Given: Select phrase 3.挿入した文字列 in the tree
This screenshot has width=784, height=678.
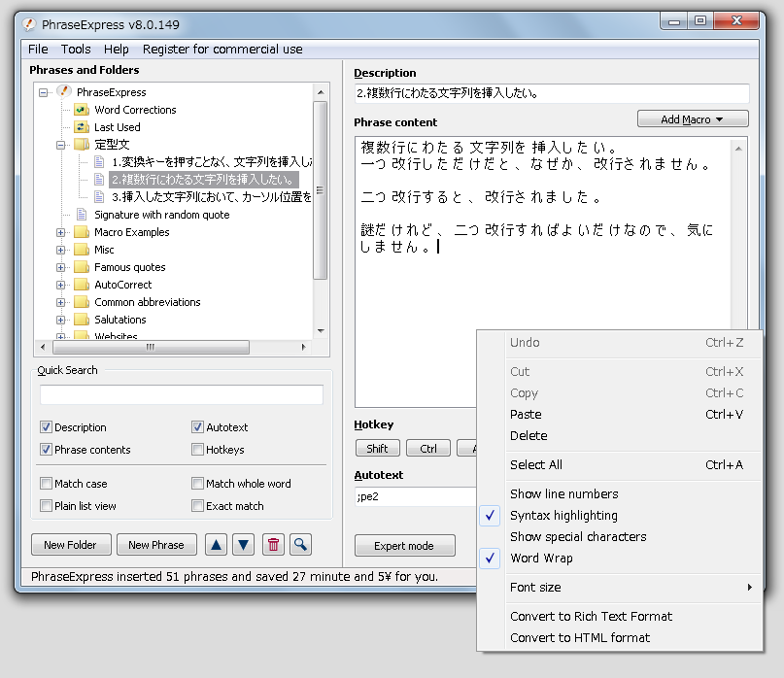Looking at the screenshot, I should pyautogui.click(x=212, y=197).
